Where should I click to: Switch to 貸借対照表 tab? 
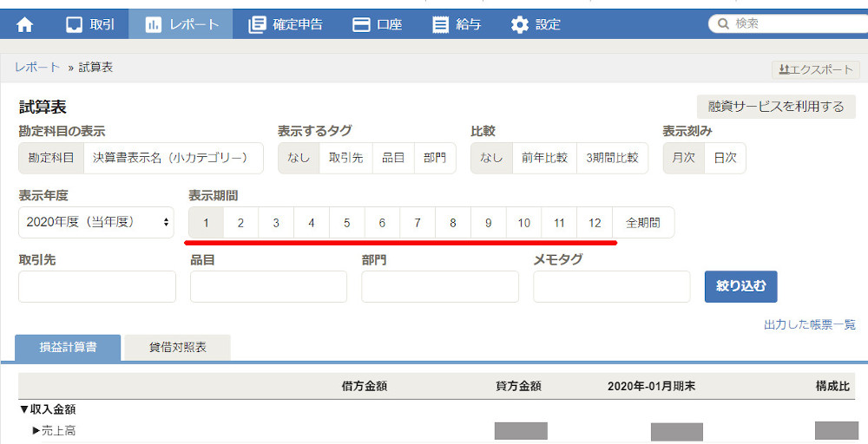[x=178, y=347]
